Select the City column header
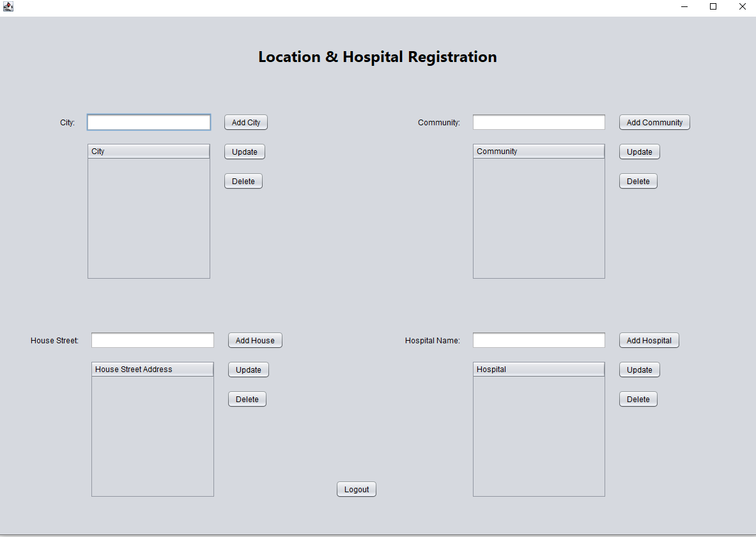The height and width of the screenshot is (537, 756). click(x=148, y=151)
